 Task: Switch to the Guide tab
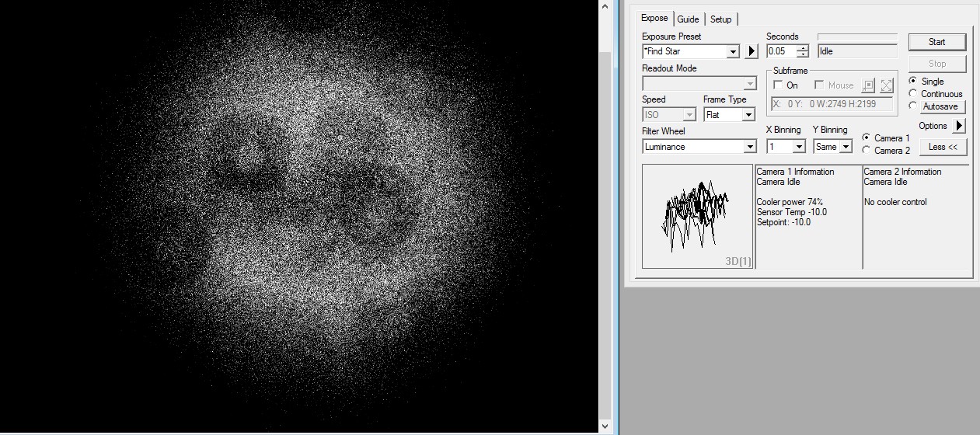pos(688,19)
